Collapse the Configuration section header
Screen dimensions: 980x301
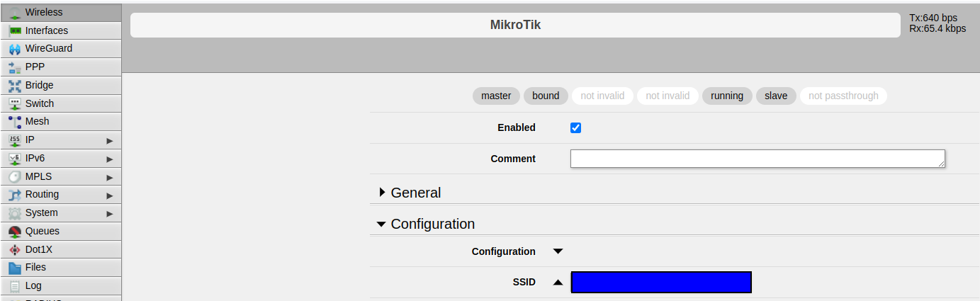pyautogui.click(x=427, y=224)
